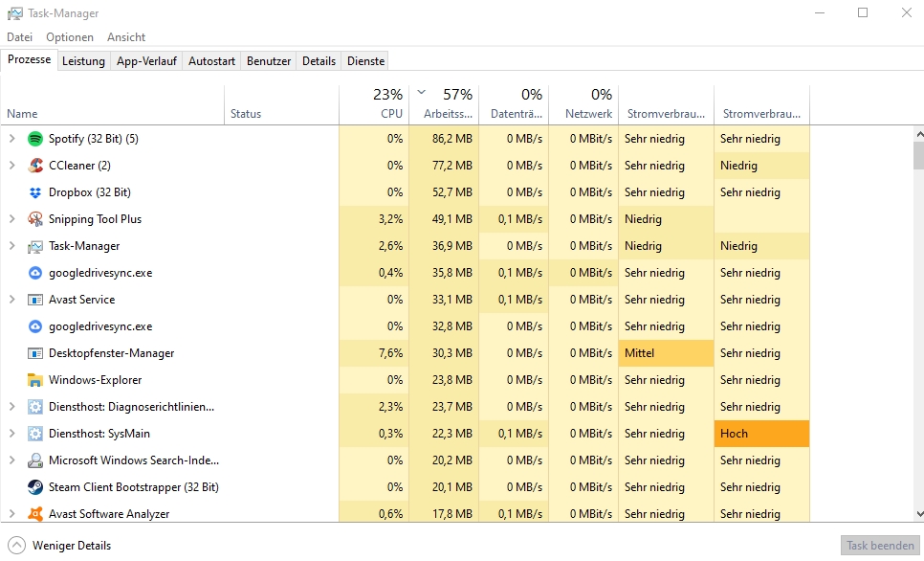This screenshot has width=924, height=561.
Task: Click the Desktopfenster-Manager process icon
Action: 35,353
